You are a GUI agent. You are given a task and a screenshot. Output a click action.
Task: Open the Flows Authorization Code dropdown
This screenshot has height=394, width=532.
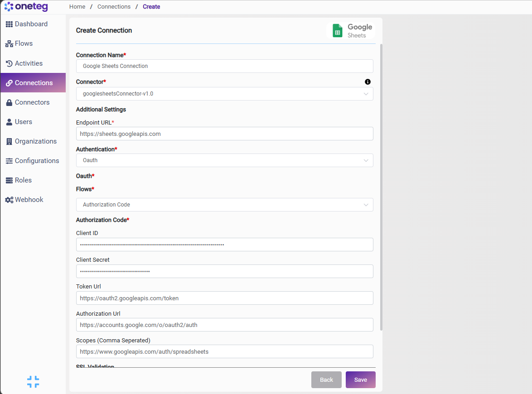click(x=225, y=205)
